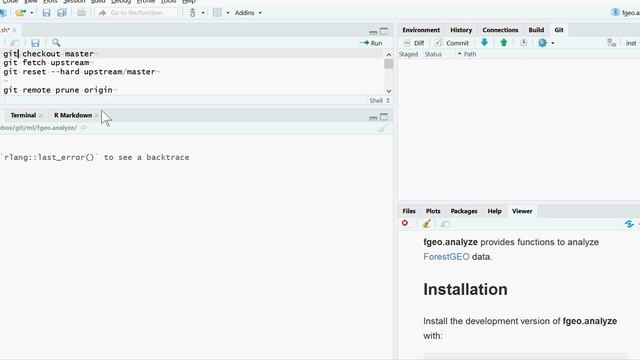Close the R Markdown tab
Image resolution: width=640 pixels, height=360 pixels.
pyautogui.click(x=96, y=116)
